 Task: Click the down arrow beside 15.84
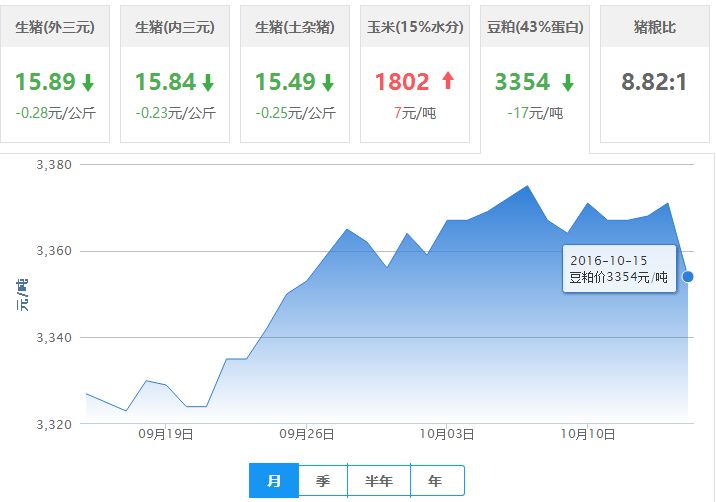[x=208, y=83]
